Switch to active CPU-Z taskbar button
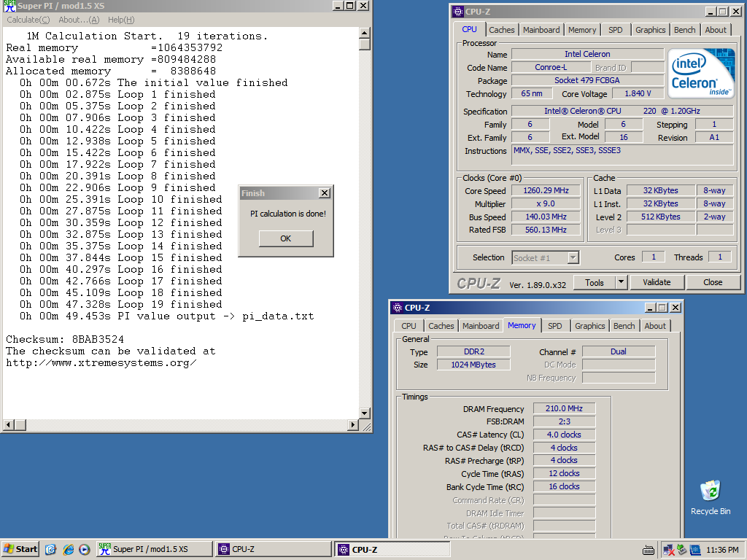747x560 pixels. tap(392, 550)
